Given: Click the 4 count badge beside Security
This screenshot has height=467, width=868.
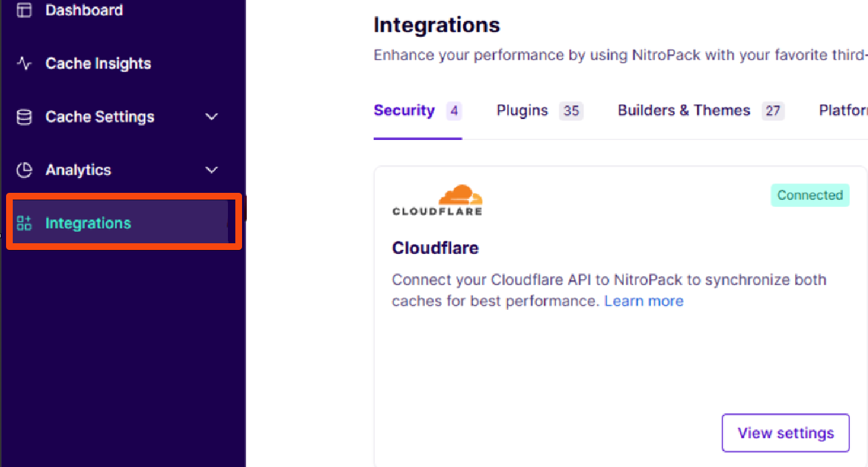Looking at the screenshot, I should point(454,111).
